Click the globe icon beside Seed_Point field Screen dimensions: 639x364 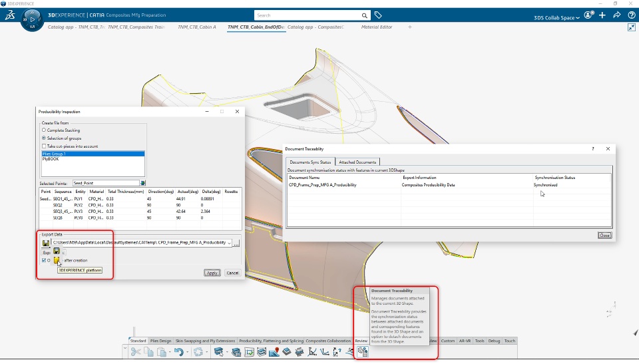(x=142, y=183)
